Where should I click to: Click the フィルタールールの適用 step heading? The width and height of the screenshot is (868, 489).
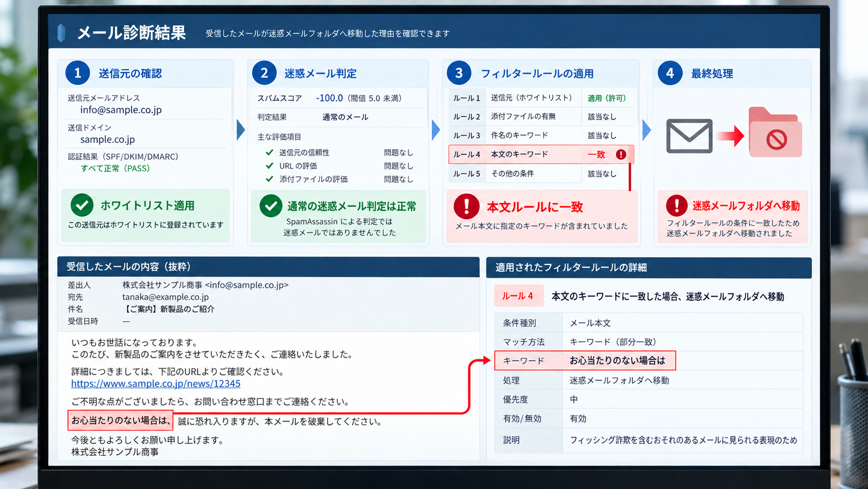(x=537, y=73)
